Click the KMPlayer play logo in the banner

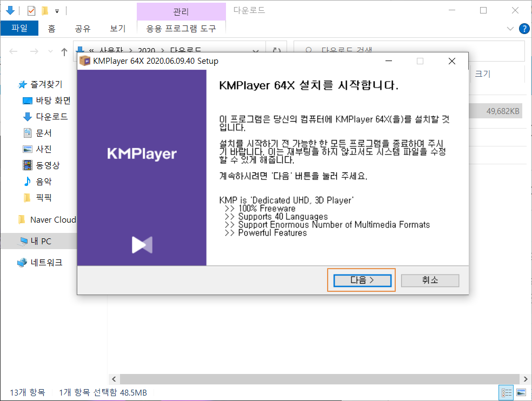pyautogui.click(x=142, y=245)
